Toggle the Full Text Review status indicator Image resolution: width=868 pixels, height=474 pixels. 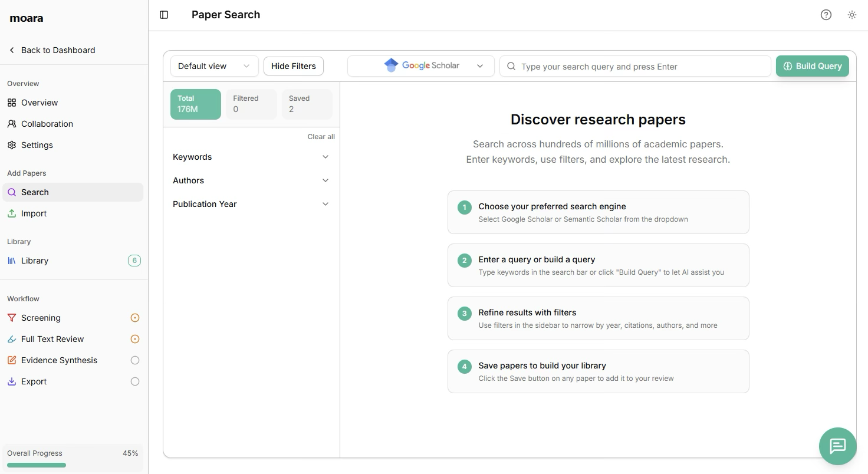coord(135,339)
